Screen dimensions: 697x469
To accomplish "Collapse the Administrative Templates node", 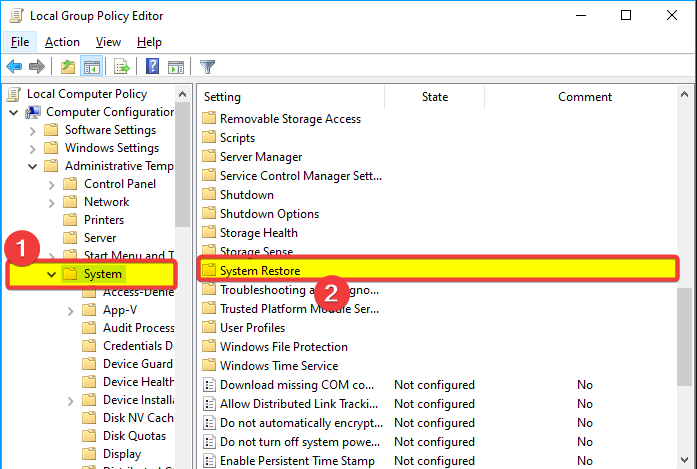I will coord(32,167).
